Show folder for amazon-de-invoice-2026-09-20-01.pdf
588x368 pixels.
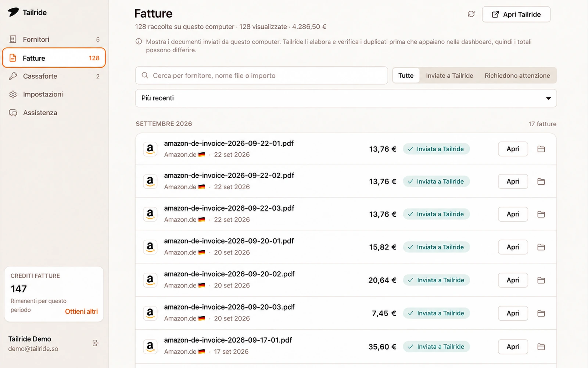541,247
